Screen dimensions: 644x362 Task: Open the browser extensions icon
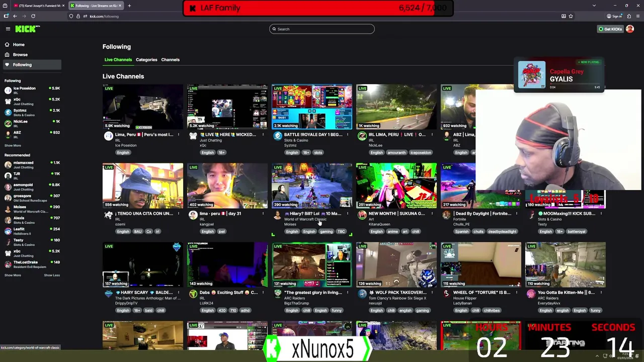coord(629,16)
